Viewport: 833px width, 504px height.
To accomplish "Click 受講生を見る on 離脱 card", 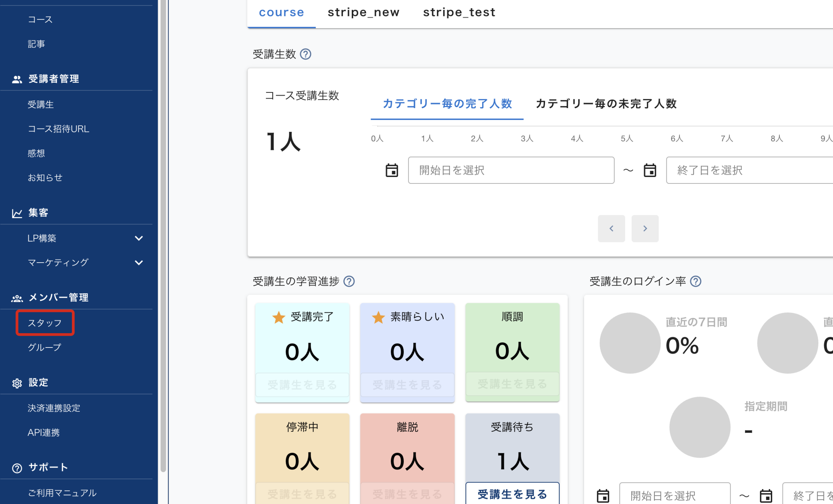I will point(407,494).
